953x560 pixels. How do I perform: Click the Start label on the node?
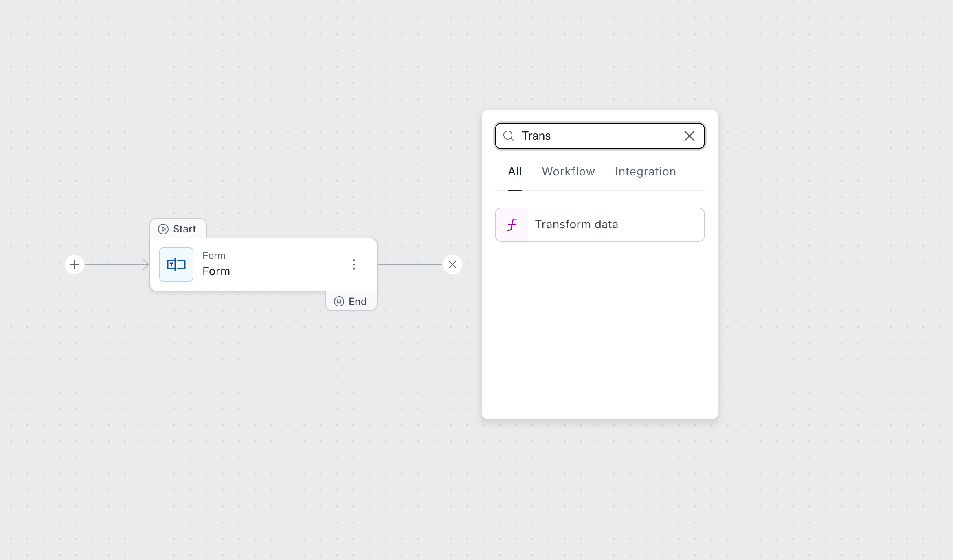[184, 229]
